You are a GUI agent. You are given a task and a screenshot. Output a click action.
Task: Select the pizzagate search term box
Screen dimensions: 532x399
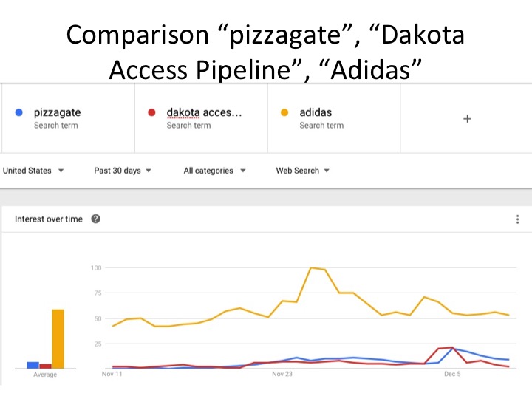coord(68,118)
